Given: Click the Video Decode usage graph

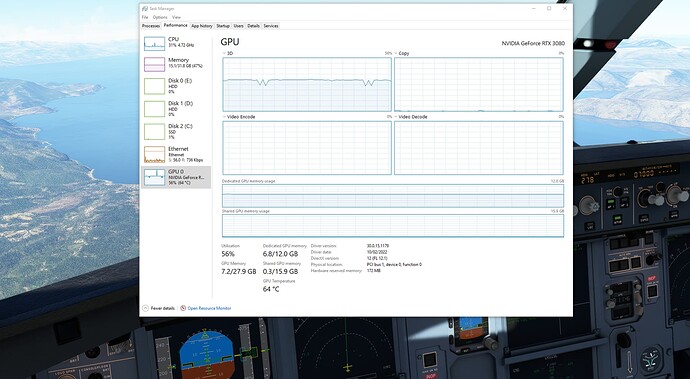Looking at the screenshot, I should point(479,148).
